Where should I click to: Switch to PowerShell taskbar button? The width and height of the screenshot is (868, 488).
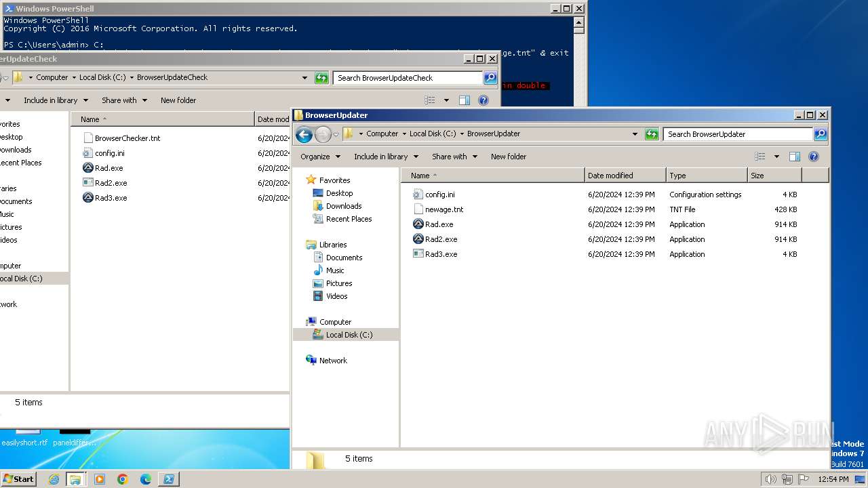click(169, 479)
